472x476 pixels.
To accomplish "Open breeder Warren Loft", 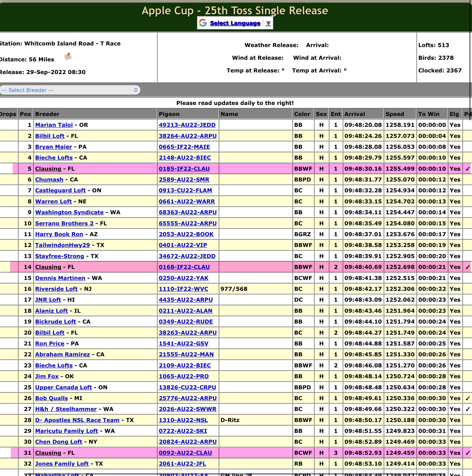I will (x=53, y=202).
